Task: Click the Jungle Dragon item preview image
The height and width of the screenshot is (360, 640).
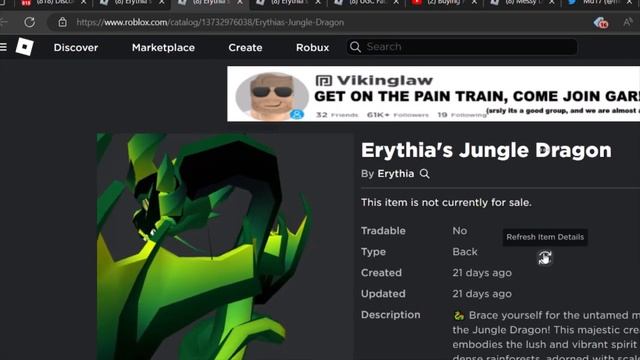Action: (224, 247)
